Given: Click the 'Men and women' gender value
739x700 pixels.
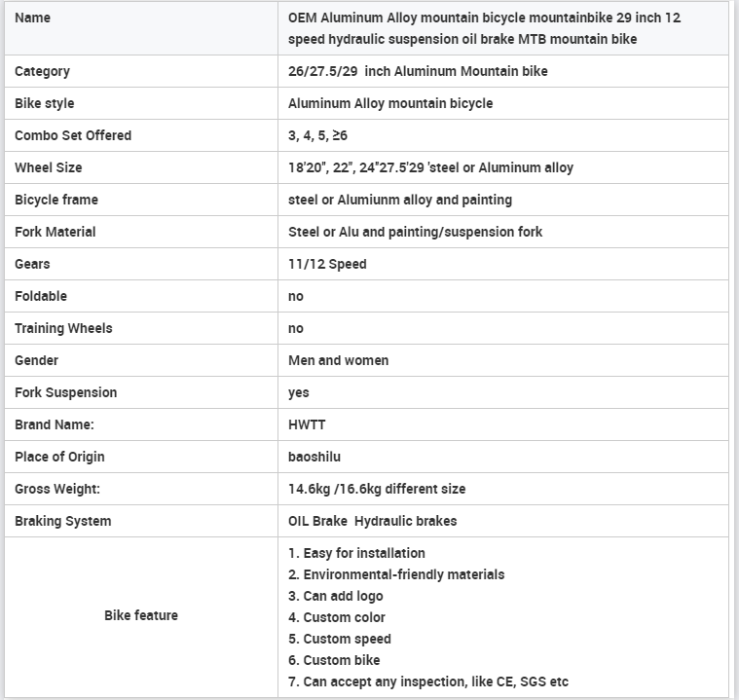Looking at the screenshot, I should (338, 360).
